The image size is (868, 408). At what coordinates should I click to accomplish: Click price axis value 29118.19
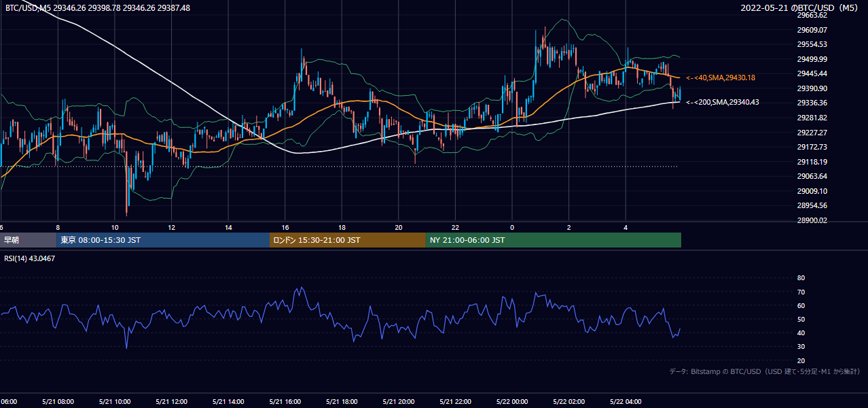click(x=812, y=162)
